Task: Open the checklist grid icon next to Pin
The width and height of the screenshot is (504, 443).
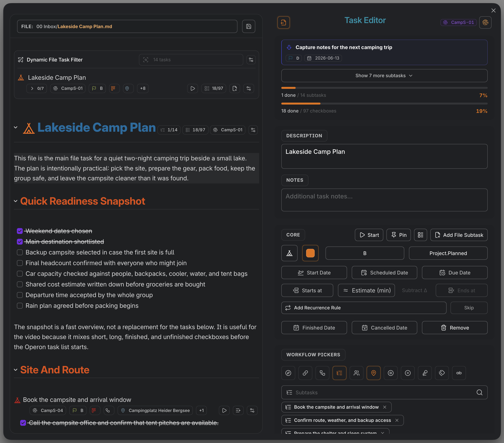Action: 420,235
